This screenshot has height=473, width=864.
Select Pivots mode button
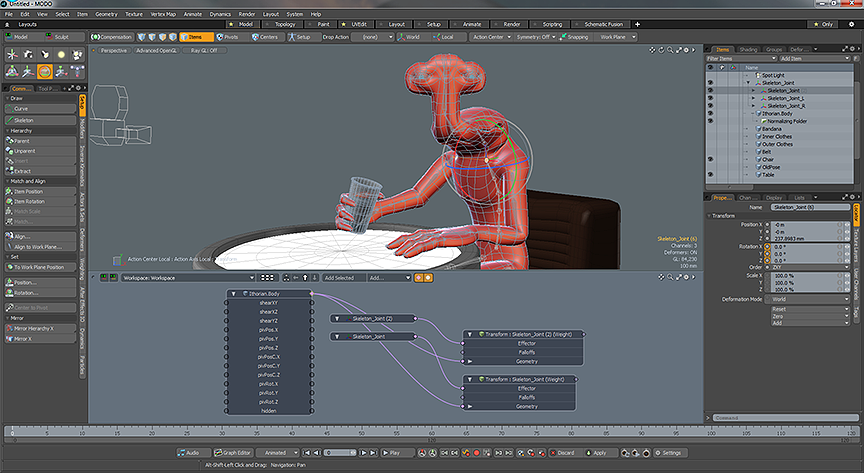pyautogui.click(x=227, y=37)
